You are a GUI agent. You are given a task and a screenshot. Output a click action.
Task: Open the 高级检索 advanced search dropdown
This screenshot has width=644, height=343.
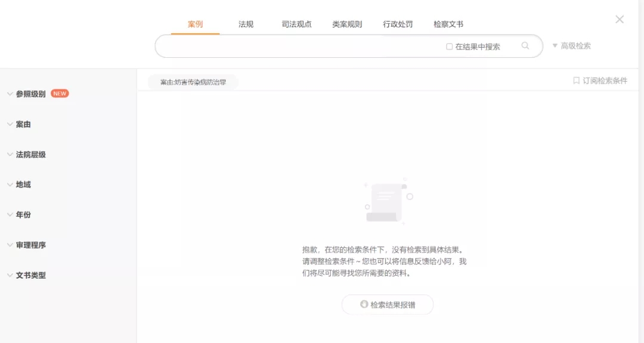(x=571, y=46)
